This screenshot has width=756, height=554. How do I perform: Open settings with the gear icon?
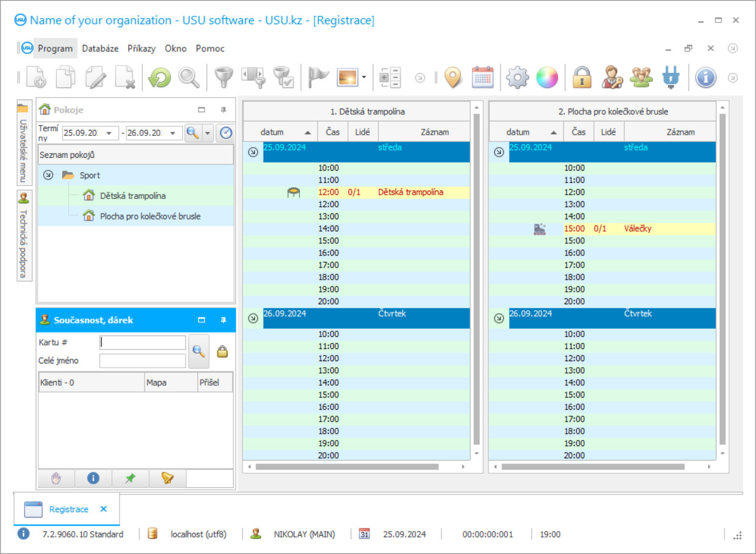517,77
